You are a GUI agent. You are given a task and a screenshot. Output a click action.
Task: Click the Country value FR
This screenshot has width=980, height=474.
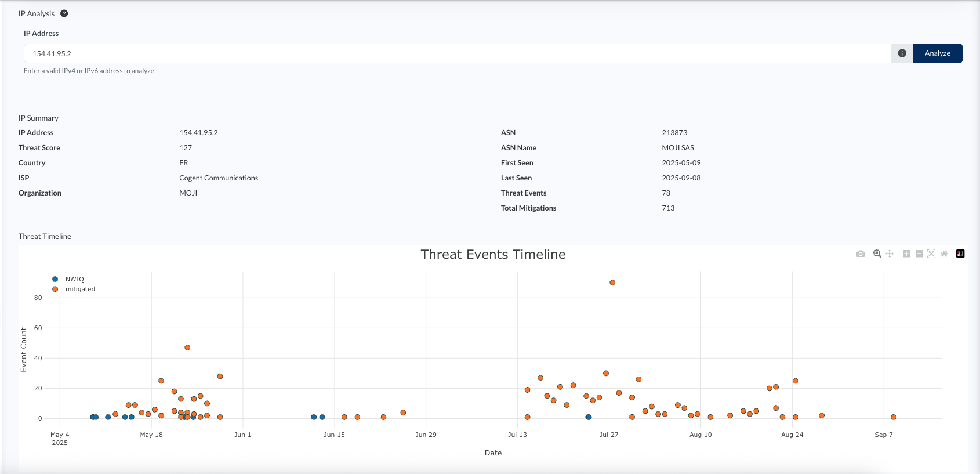(x=184, y=163)
